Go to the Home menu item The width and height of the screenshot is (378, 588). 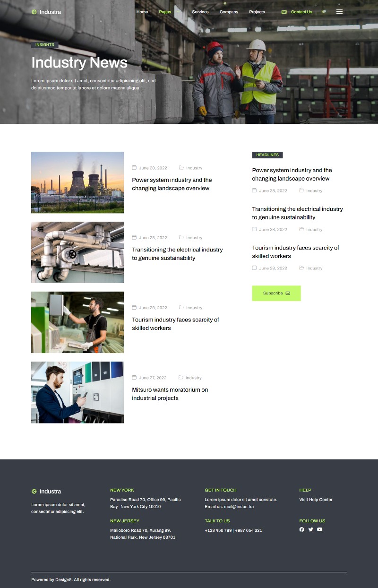click(142, 12)
